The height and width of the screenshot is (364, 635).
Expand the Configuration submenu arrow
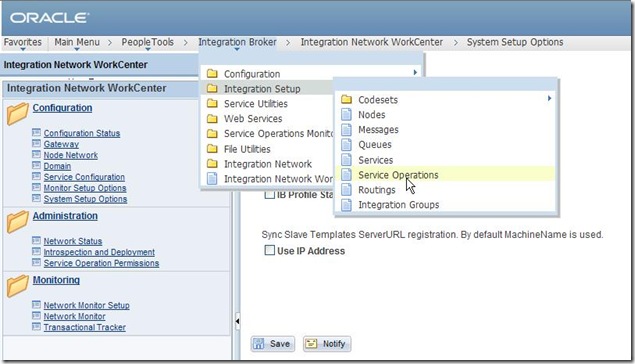[x=415, y=72]
